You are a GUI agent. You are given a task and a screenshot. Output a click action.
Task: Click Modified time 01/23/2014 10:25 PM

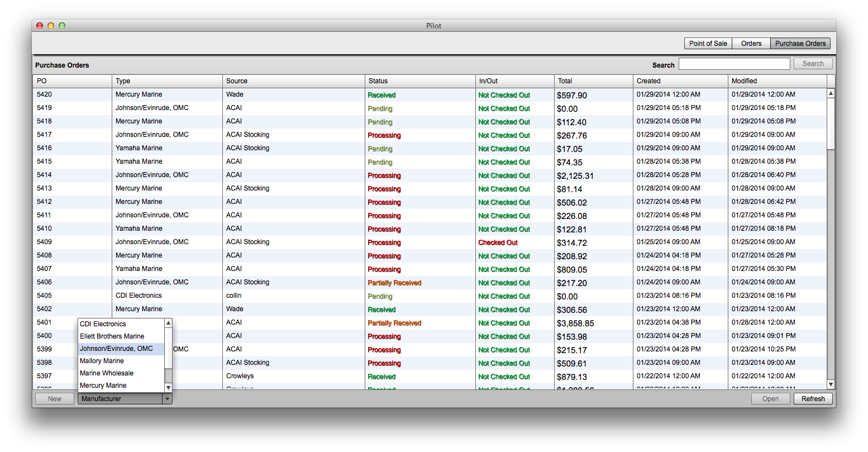tap(764, 349)
